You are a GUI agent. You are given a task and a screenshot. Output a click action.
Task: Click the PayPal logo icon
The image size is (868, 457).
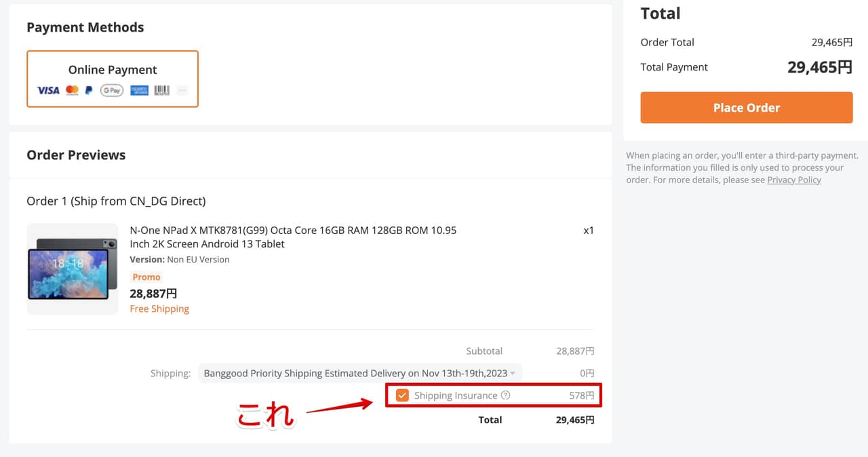click(x=89, y=90)
